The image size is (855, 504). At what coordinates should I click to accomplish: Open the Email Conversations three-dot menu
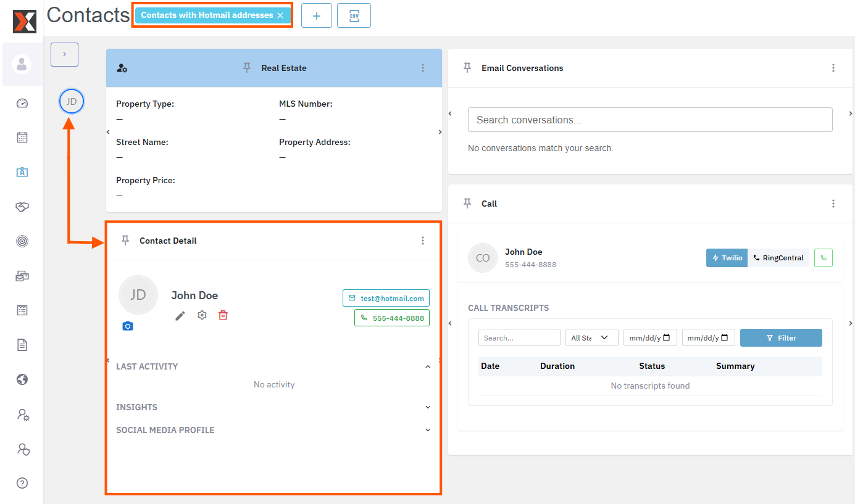tap(833, 68)
